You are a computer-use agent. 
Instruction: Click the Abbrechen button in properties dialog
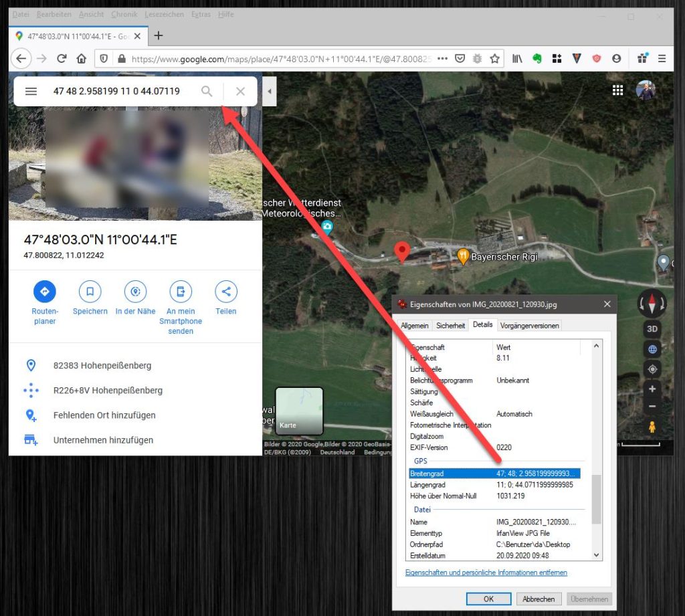pyautogui.click(x=539, y=599)
